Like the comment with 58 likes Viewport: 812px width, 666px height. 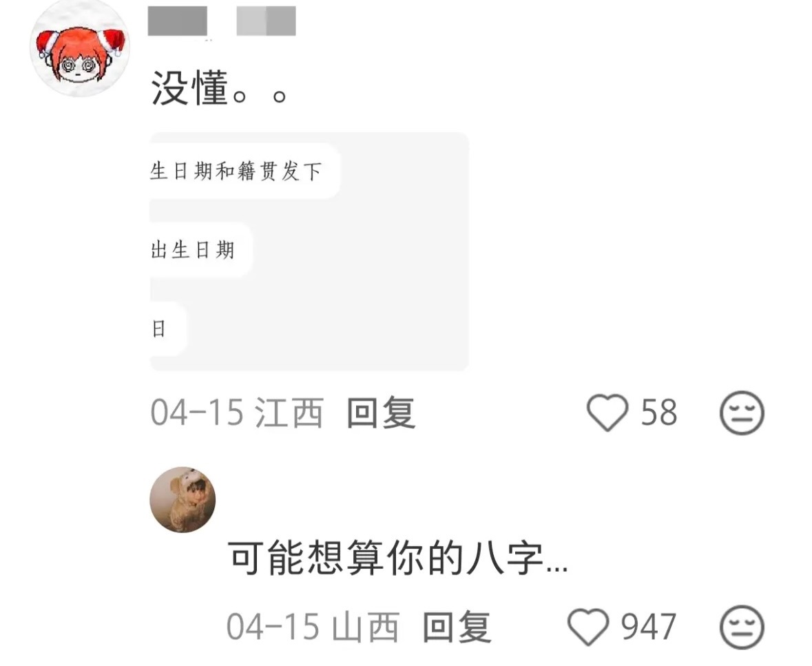[x=607, y=413]
